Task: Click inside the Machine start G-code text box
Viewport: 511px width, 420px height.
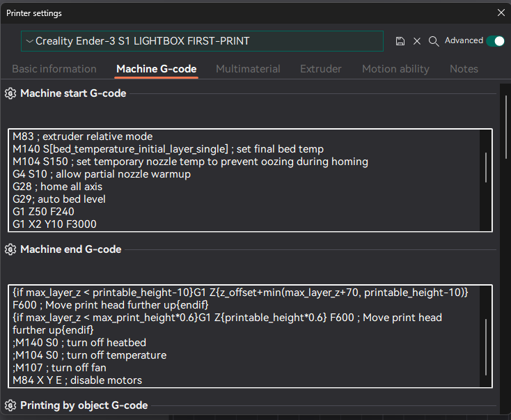Action: (244, 180)
